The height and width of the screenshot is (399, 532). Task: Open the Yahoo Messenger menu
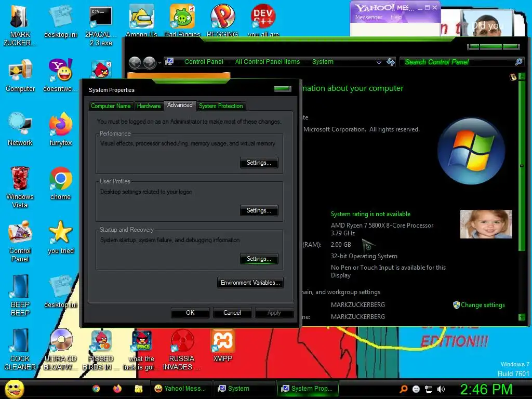click(368, 17)
